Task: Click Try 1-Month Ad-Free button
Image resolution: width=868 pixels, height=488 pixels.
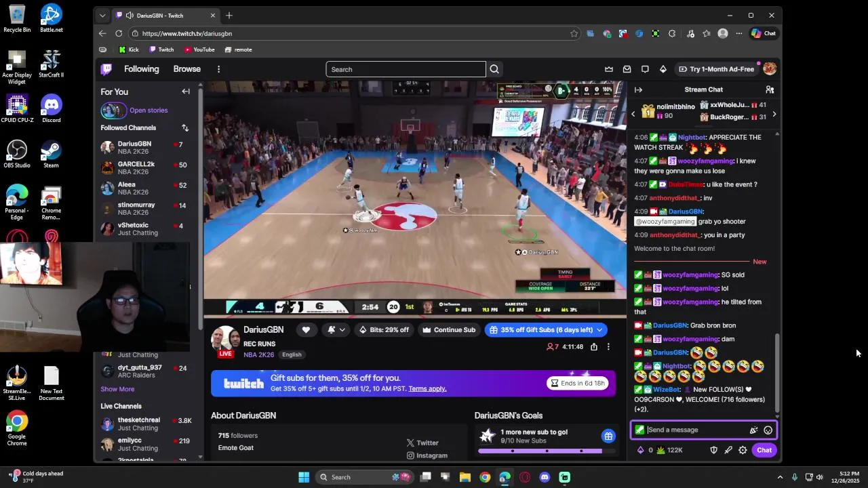Action: [x=716, y=69]
